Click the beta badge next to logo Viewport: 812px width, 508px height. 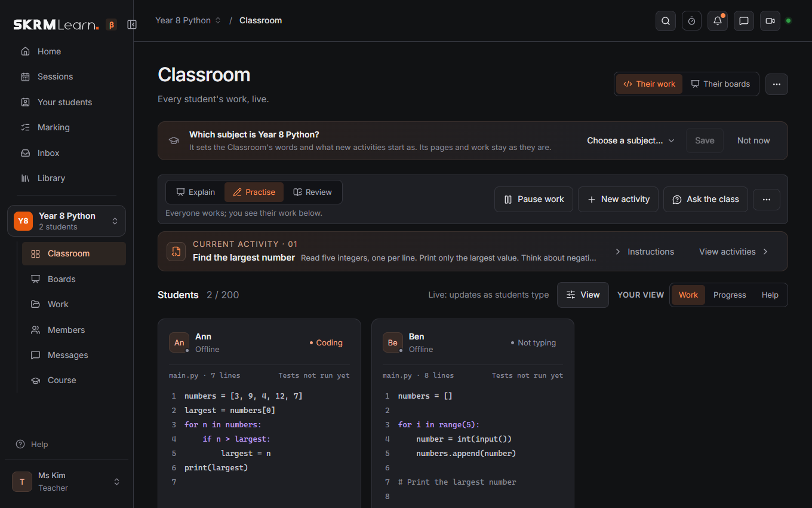coord(111,25)
